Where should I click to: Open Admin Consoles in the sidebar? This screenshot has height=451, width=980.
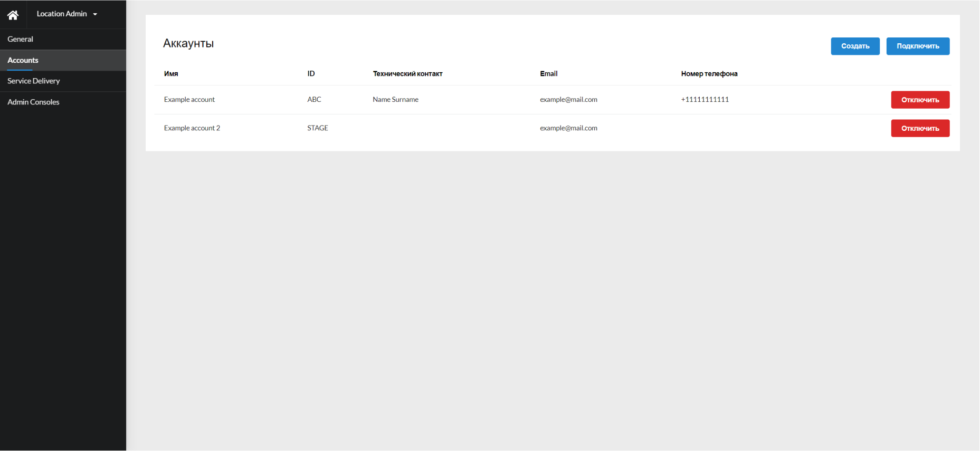coord(33,102)
